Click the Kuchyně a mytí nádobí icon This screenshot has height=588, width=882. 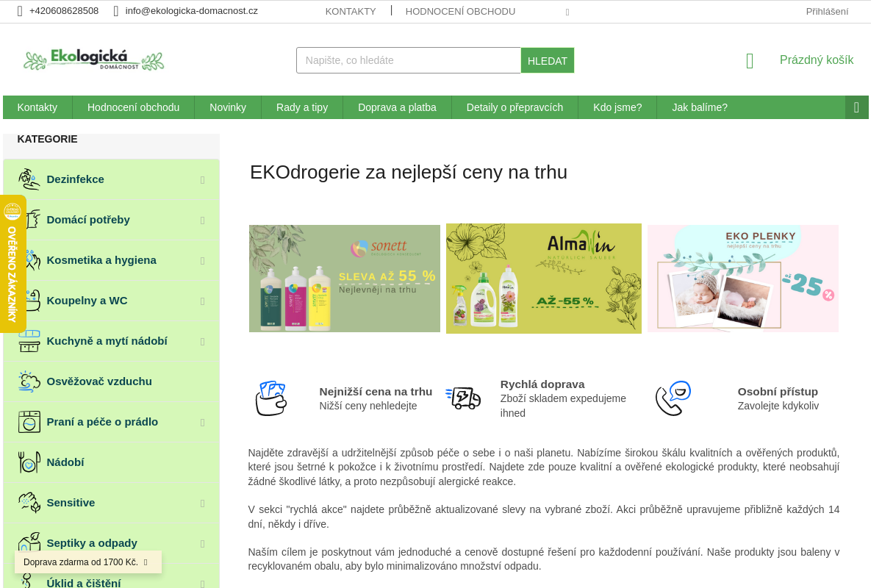29,341
